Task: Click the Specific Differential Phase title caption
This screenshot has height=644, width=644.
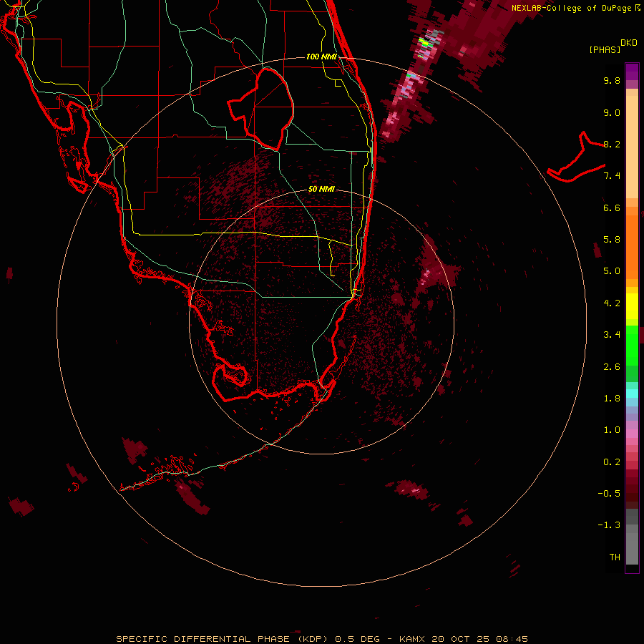Action: [321, 639]
